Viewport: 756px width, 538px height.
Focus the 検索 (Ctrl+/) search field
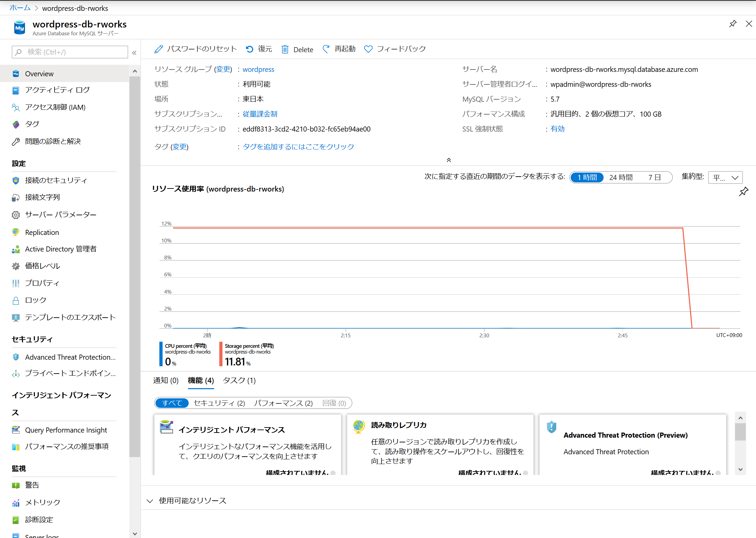70,52
